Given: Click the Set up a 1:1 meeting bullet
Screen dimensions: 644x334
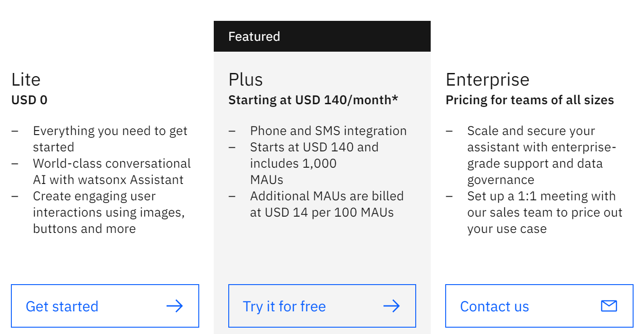Looking at the screenshot, I should [x=545, y=213].
